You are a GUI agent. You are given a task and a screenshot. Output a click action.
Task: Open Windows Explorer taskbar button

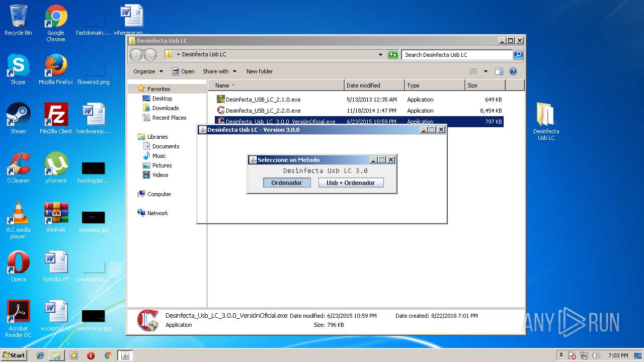pyautogui.click(x=57, y=355)
